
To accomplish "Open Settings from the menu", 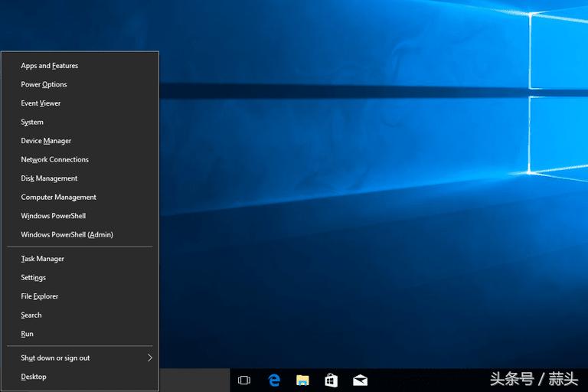I will pos(80,278).
